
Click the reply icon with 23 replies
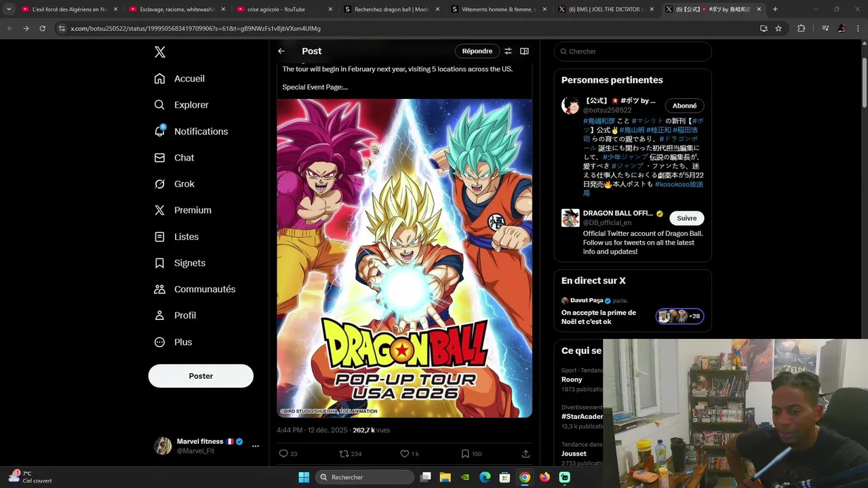(x=288, y=453)
